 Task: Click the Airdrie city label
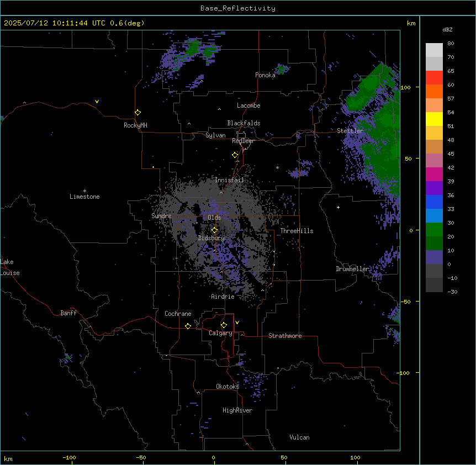click(223, 297)
